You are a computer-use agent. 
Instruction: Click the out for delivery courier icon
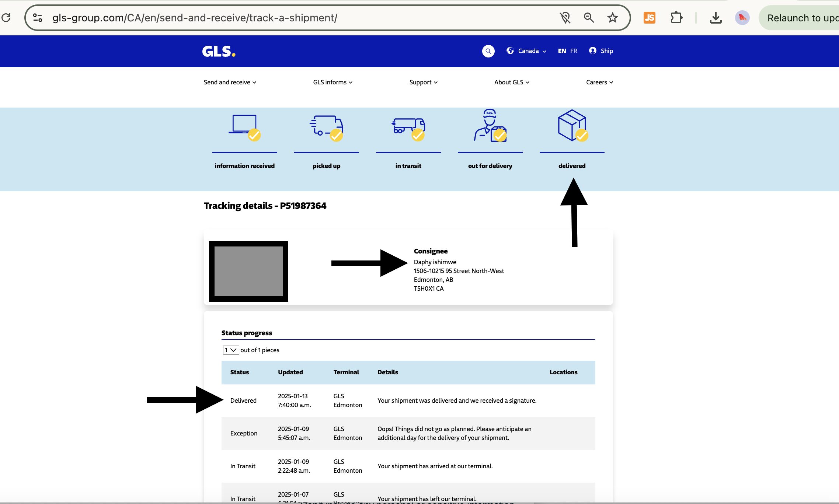coord(490,125)
